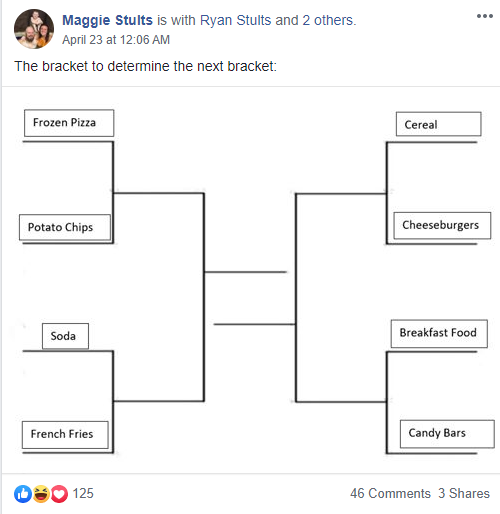Click the Soda bracket entry

pyautogui.click(x=65, y=336)
